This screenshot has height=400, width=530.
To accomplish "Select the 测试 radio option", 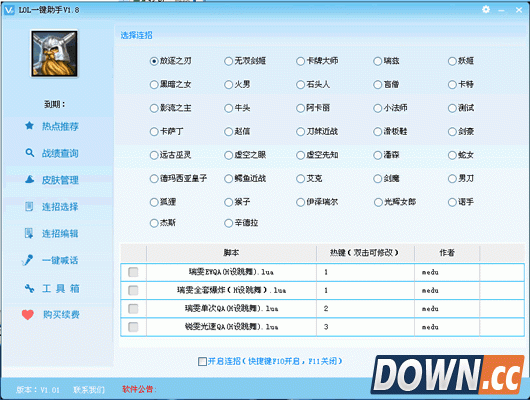I will [x=452, y=108].
